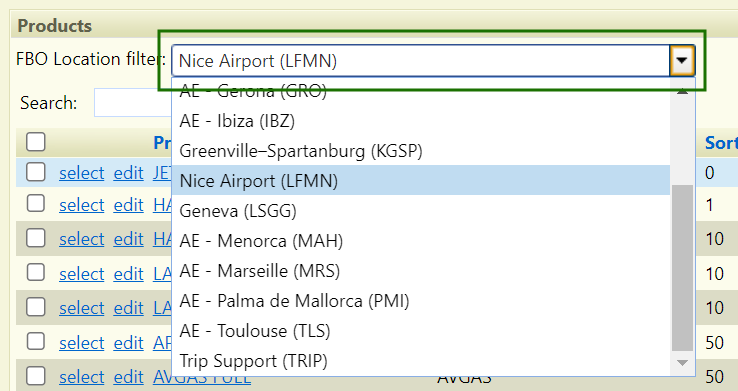Viewport: 738px width, 391px height.
Task: Choose AE - Ibiza (IBZ) from list
Action: 421,121
